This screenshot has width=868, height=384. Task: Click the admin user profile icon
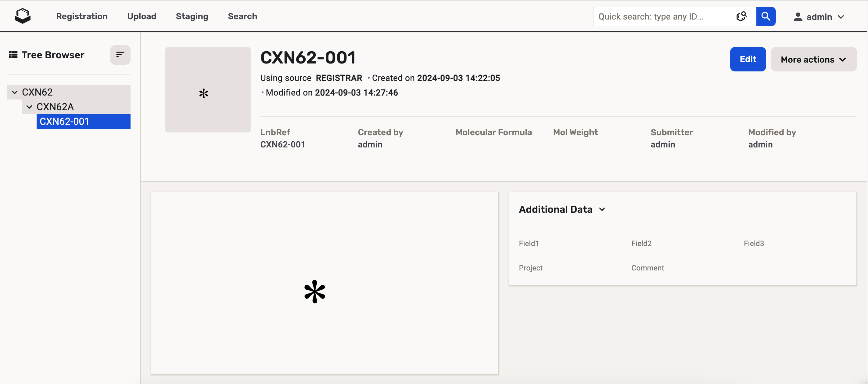[x=798, y=17]
